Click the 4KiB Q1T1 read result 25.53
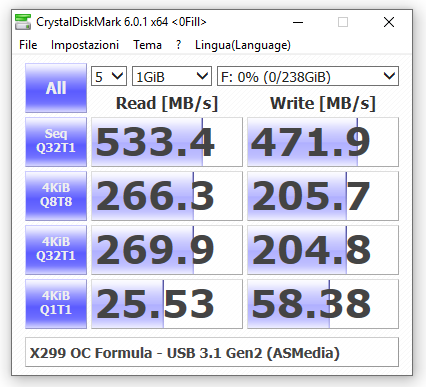The width and height of the screenshot is (426, 387). click(x=167, y=304)
